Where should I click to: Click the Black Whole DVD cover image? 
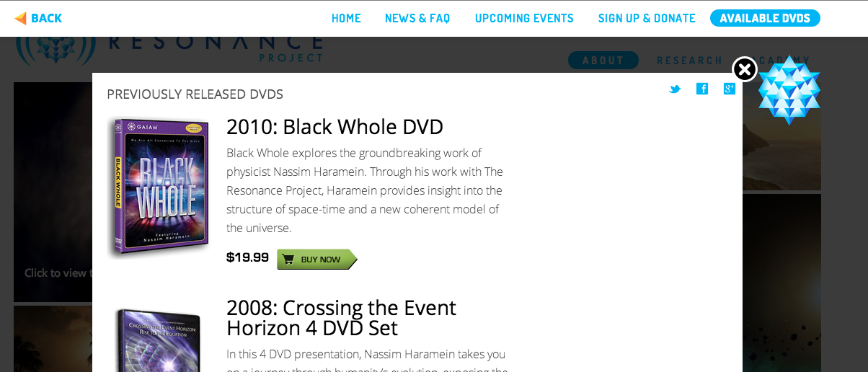[159, 187]
